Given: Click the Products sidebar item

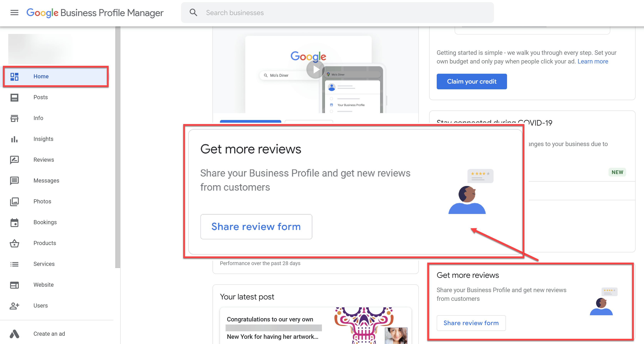Looking at the screenshot, I should pos(45,243).
